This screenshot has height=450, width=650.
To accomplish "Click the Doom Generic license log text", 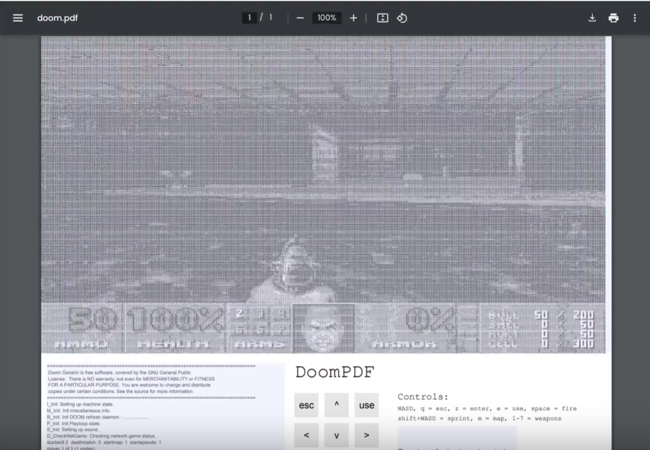I will pyautogui.click(x=131, y=382).
